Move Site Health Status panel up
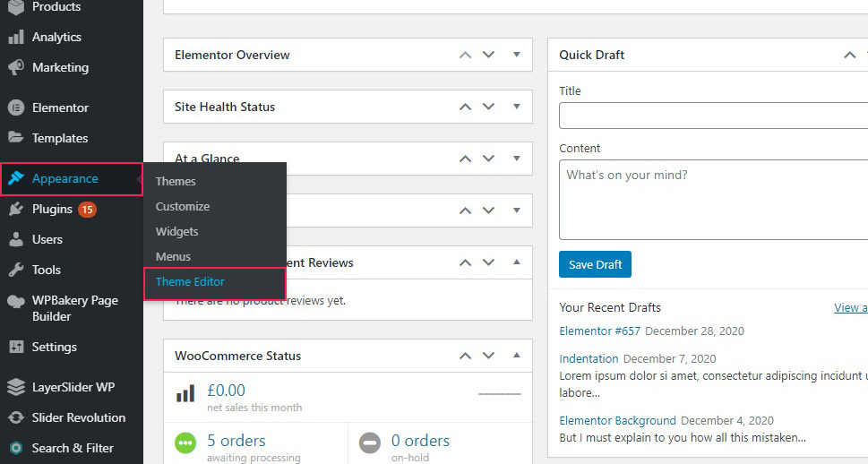The width and height of the screenshot is (868, 464). [x=466, y=107]
